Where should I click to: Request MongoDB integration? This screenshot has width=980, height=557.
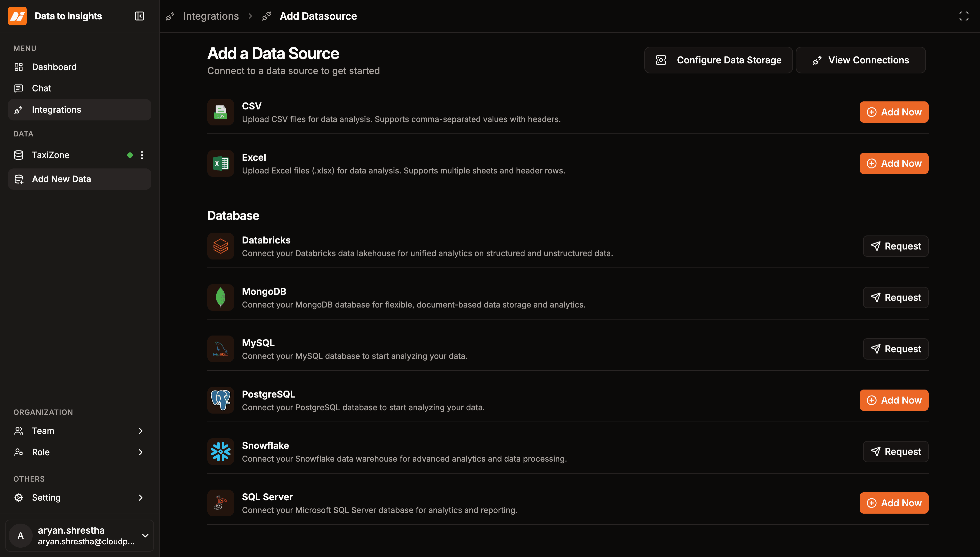click(x=896, y=297)
